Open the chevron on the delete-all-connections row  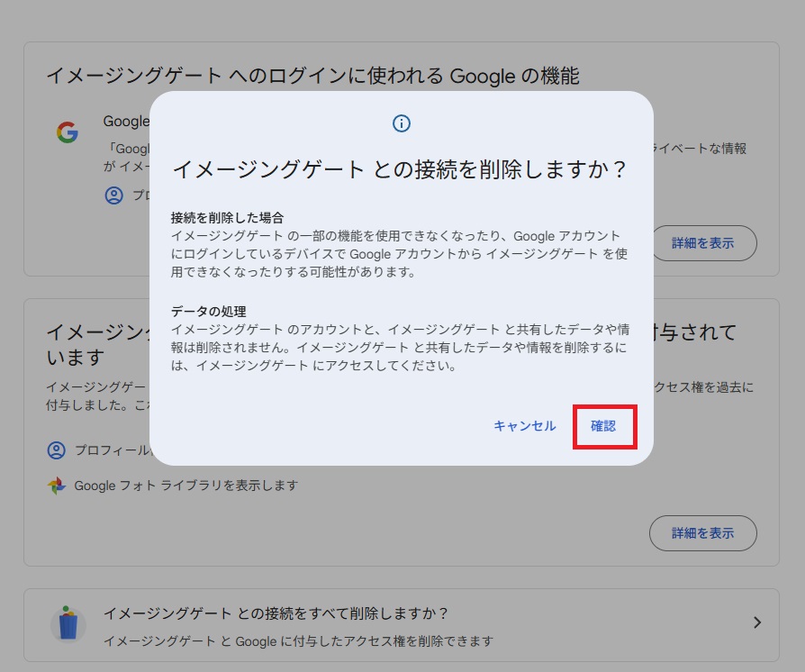[756, 622]
